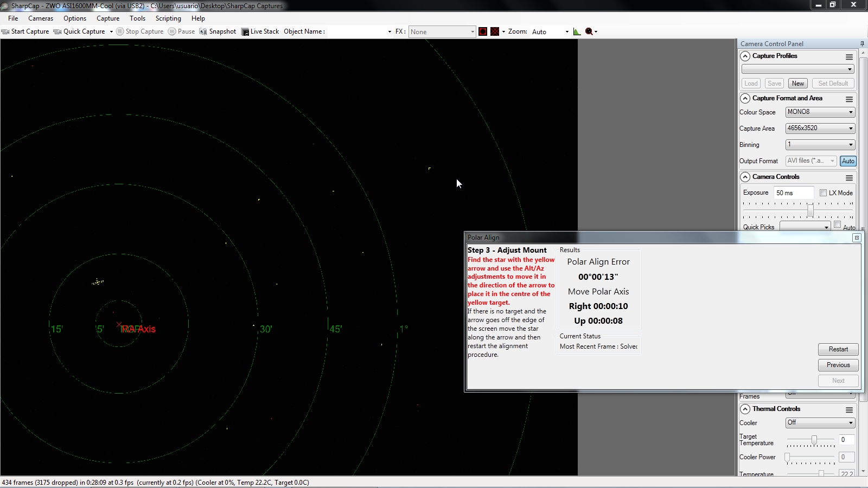868x488 pixels.
Task: Click the Start Capture toolbar button
Action: 25,31
